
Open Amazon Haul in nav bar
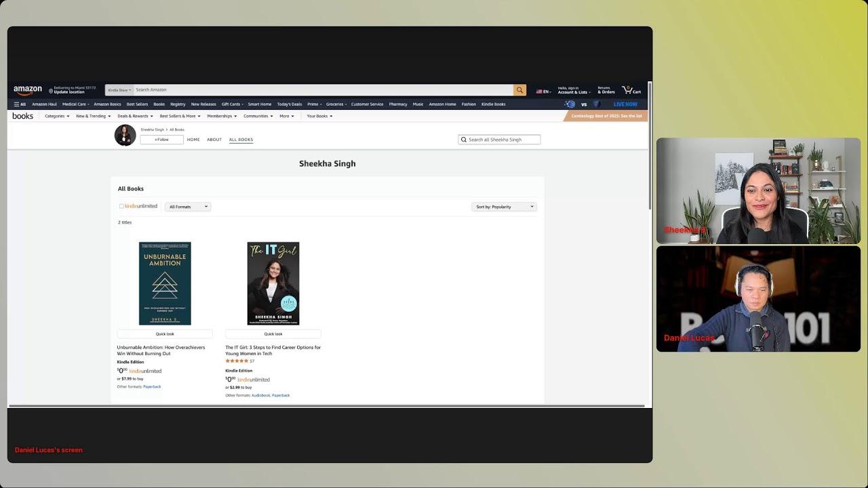44,104
